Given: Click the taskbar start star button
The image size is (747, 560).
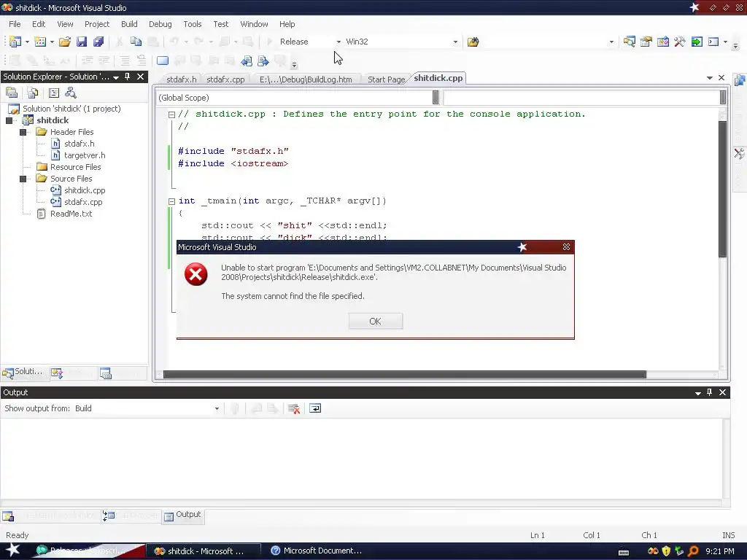Looking at the screenshot, I should [x=12, y=551].
